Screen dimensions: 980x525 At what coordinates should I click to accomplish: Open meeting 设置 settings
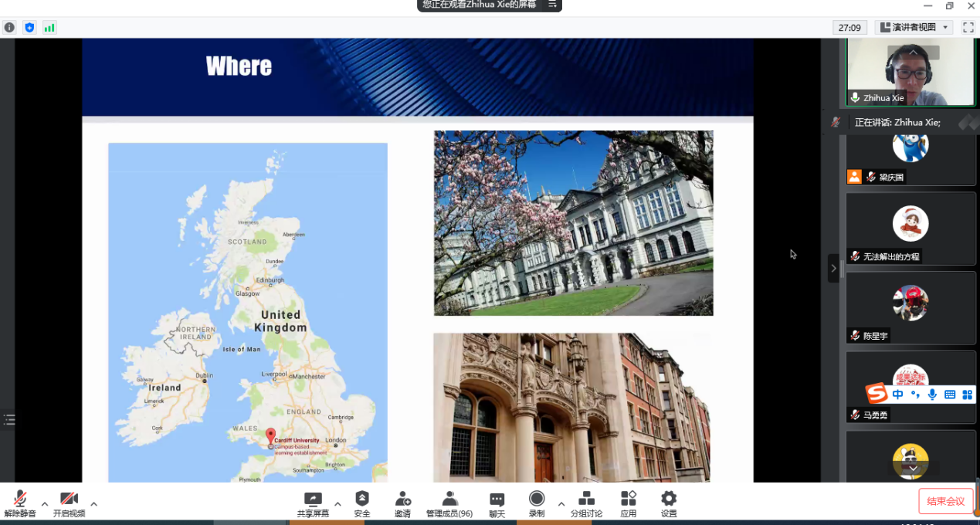pos(669,503)
